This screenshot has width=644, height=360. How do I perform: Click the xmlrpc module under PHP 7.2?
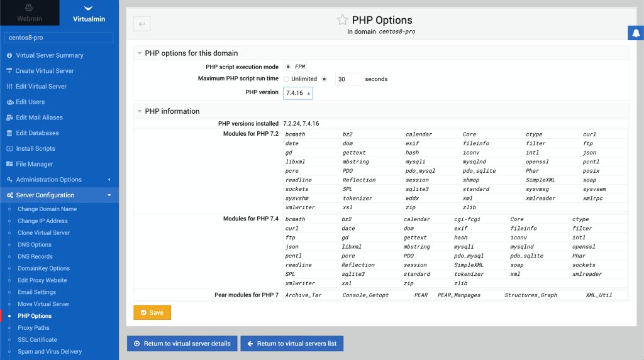[x=592, y=199]
